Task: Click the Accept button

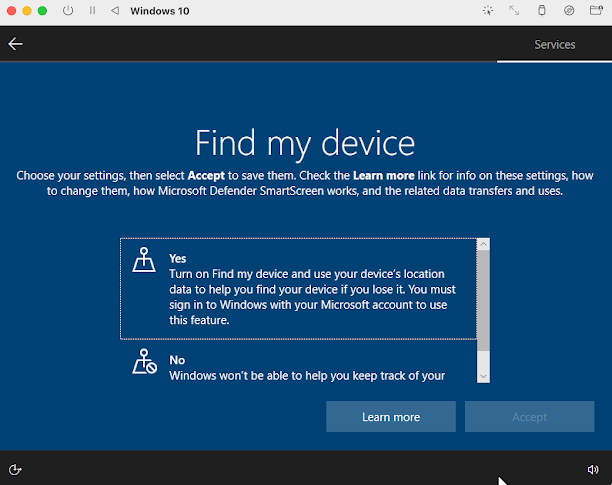Action: pos(529,417)
